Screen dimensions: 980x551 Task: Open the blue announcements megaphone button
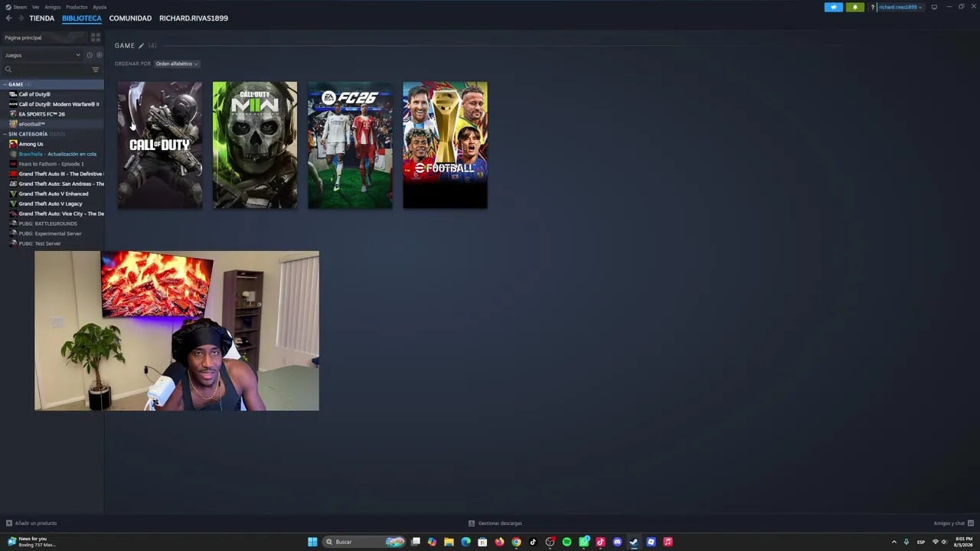834,7
